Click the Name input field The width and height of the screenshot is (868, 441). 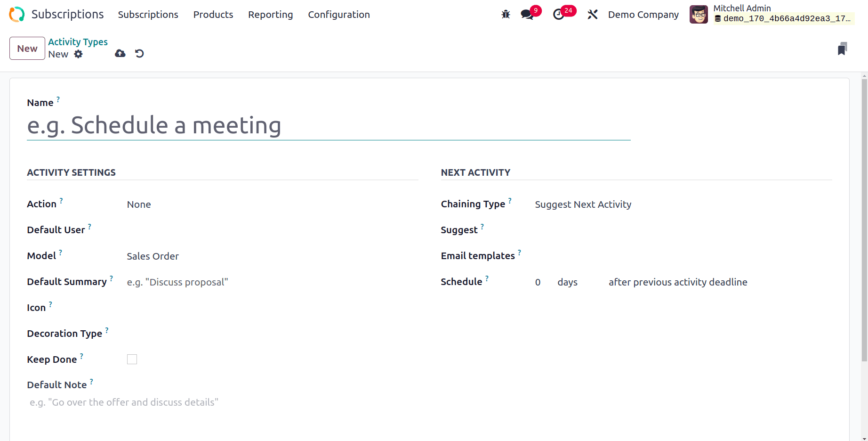pos(329,126)
